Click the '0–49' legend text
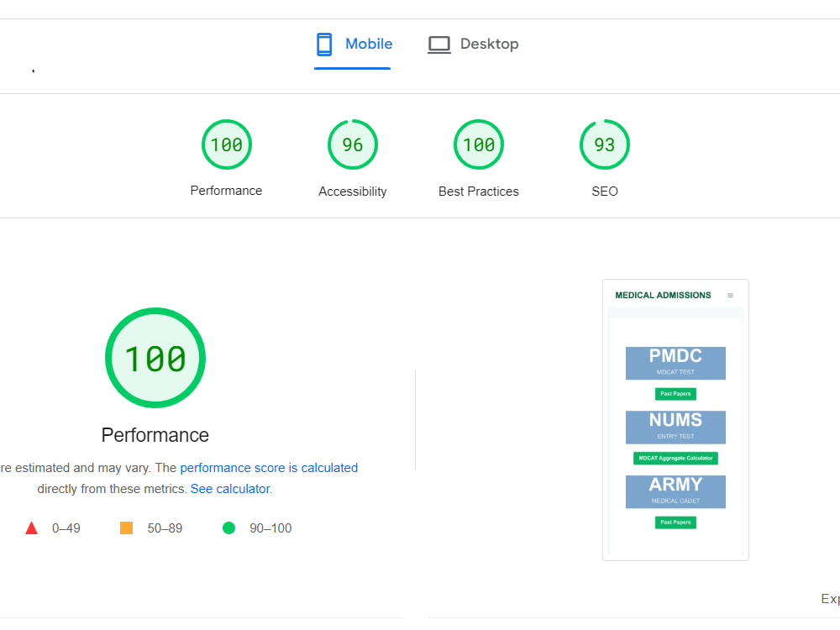The height and width of the screenshot is (630, 840). [x=66, y=528]
